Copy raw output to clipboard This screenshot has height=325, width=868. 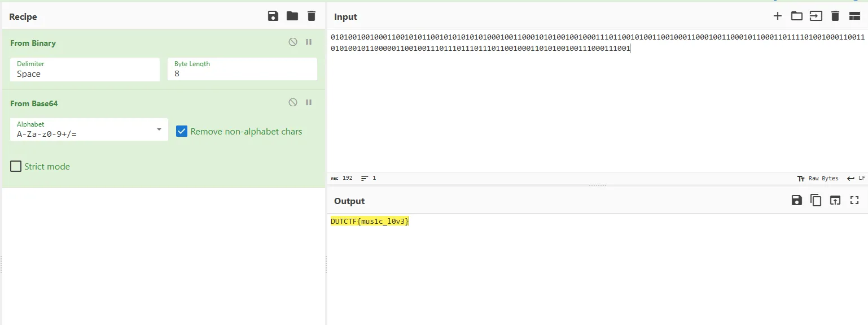pos(816,200)
